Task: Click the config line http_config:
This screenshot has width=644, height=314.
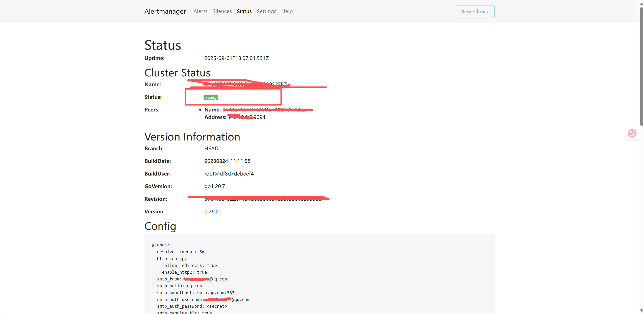Action: [x=172, y=259]
